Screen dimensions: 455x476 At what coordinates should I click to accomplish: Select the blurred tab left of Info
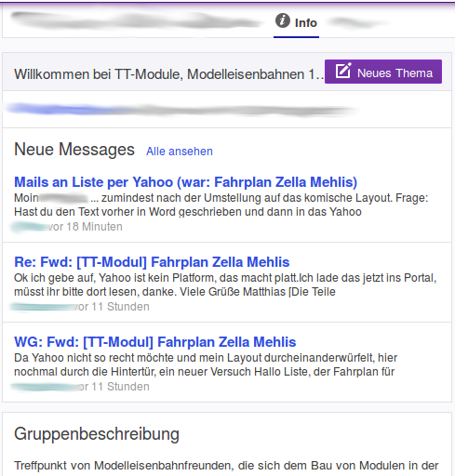click(x=136, y=20)
